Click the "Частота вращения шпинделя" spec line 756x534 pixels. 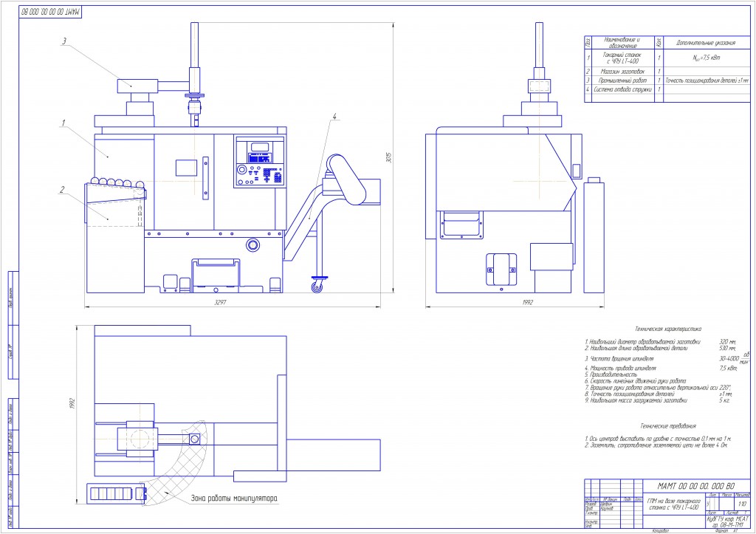click(x=619, y=359)
